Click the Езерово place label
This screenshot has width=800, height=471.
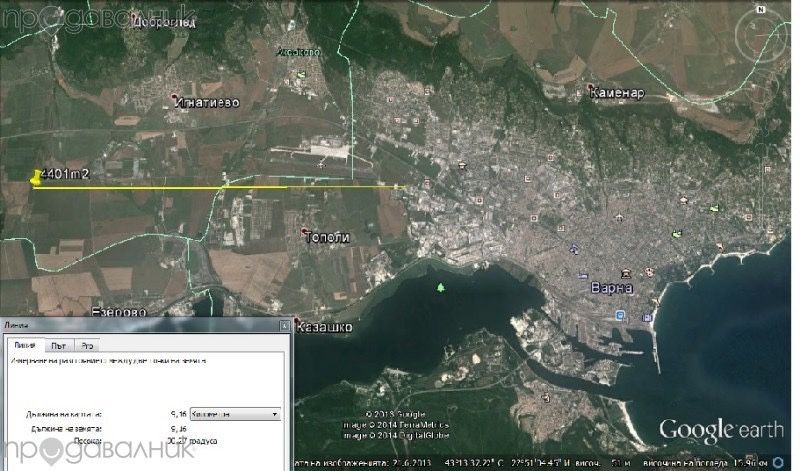tap(119, 311)
